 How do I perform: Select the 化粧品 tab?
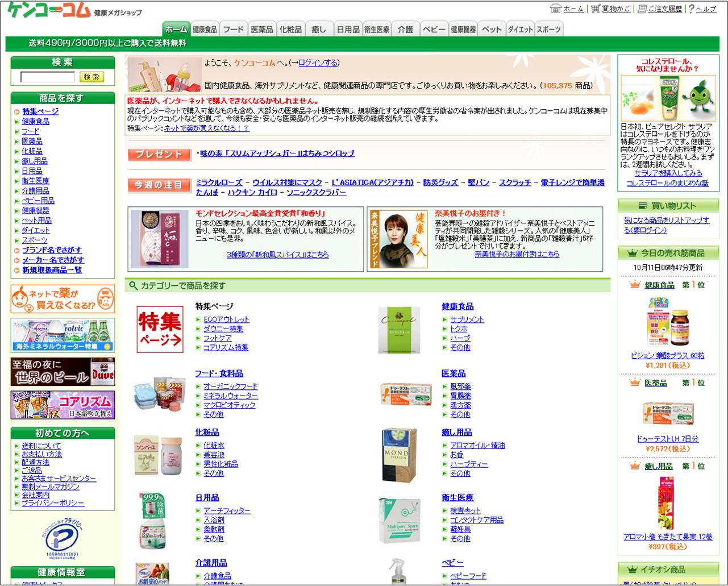point(290,29)
